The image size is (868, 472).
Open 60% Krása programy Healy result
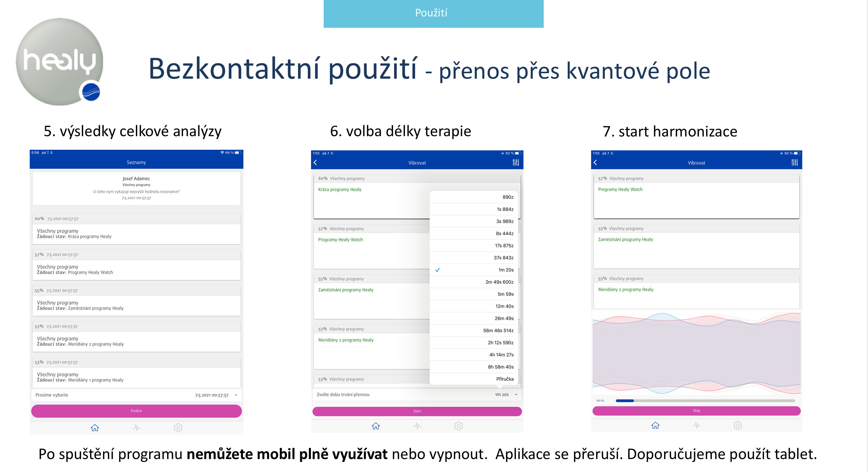[136, 229]
